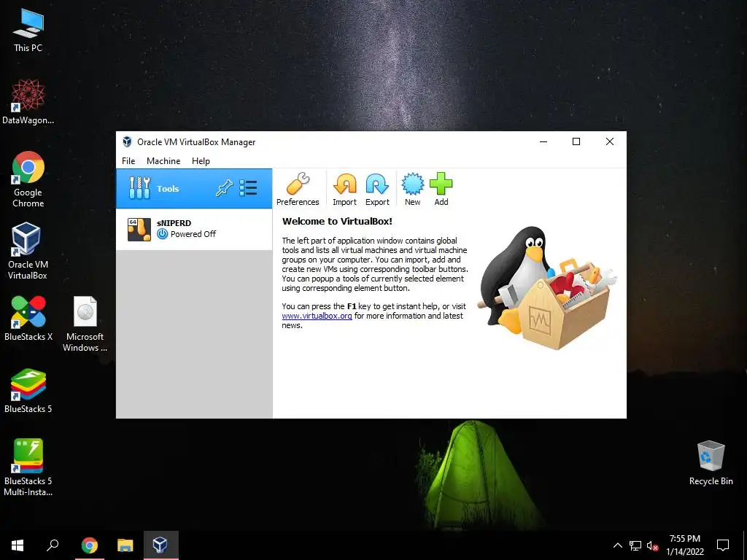Click the VirtualBox taskbar button
The height and width of the screenshot is (560, 747).
coord(160,545)
